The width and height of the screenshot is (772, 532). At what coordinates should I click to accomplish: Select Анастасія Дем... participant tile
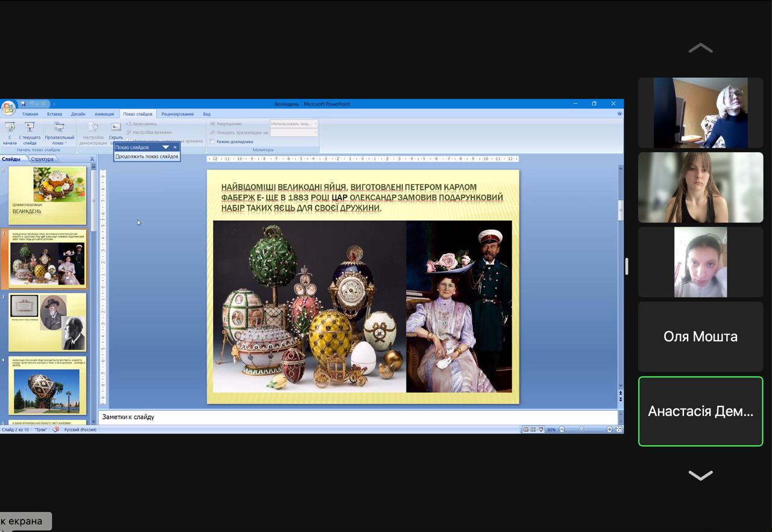[701, 411]
